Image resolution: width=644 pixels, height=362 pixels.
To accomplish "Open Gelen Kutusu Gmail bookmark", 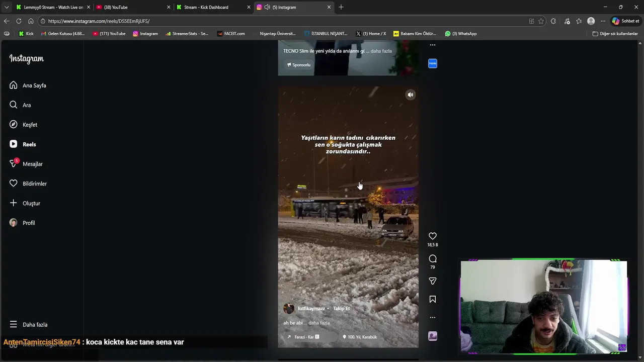I will point(62,34).
